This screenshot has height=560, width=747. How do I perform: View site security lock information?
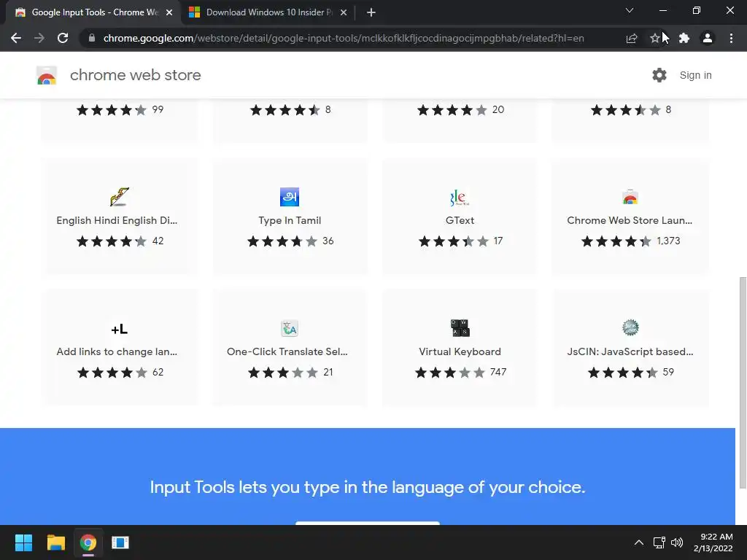click(x=92, y=38)
